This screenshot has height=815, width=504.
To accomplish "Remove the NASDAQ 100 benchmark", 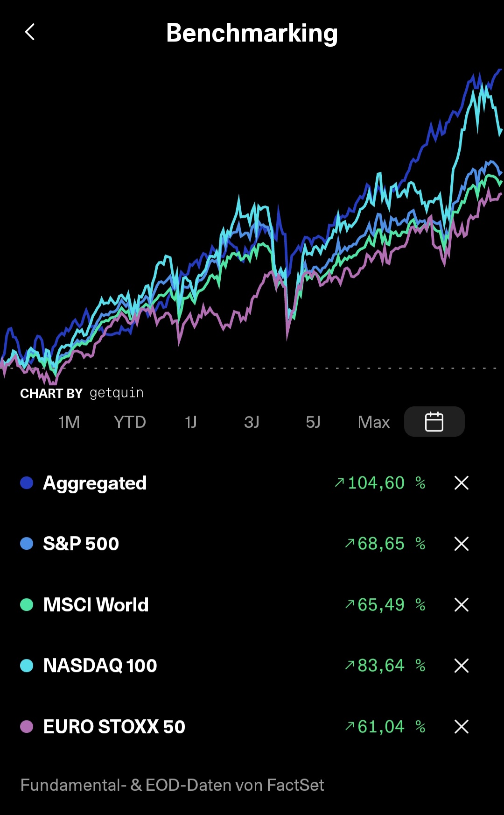I will (461, 666).
